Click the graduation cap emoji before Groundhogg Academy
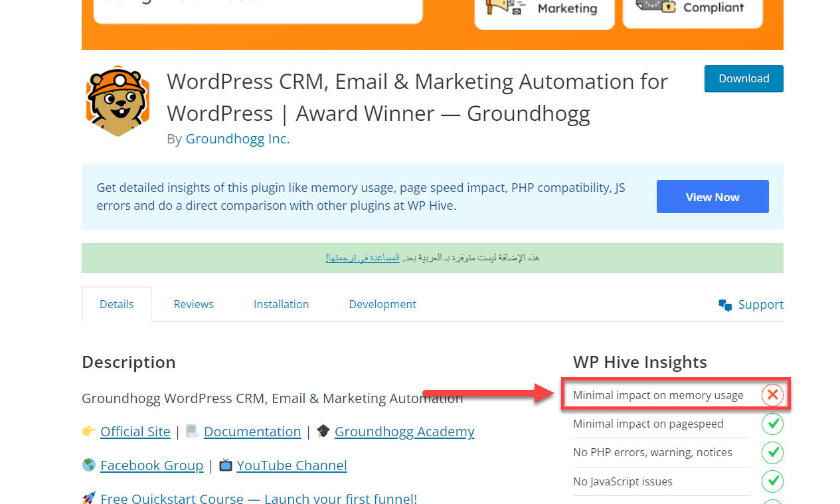The width and height of the screenshot is (840, 504). pyautogui.click(x=323, y=432)
